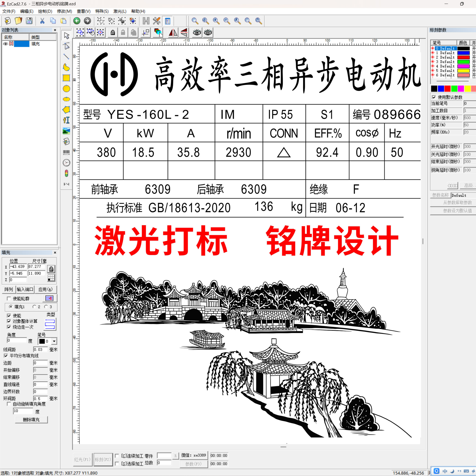
Task: Select the Rectangle drawing tool
Action: (66, 78)
